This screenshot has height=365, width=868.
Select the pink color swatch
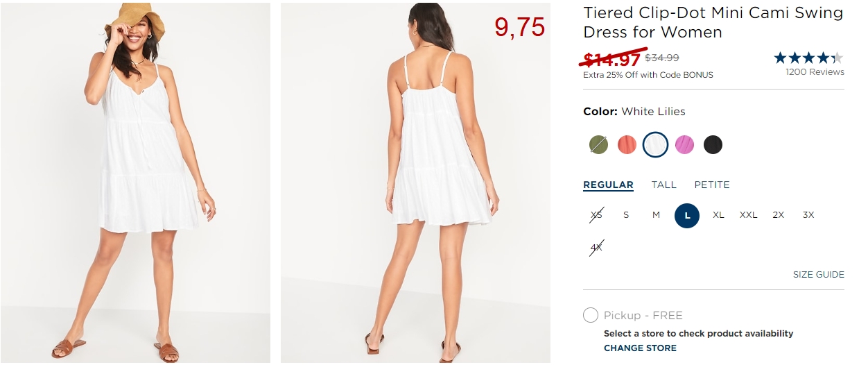(684, 144)
